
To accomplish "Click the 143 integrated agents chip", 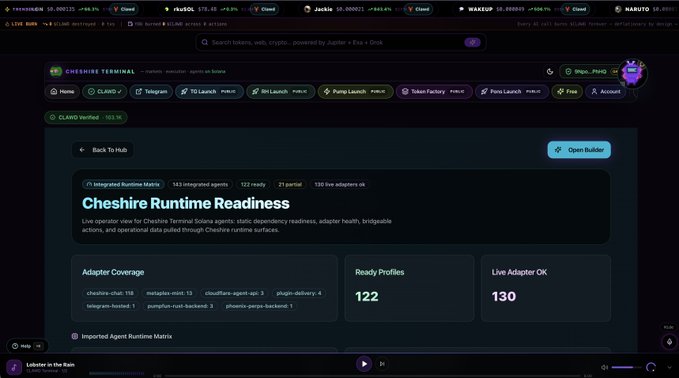I will coord(200,184).
